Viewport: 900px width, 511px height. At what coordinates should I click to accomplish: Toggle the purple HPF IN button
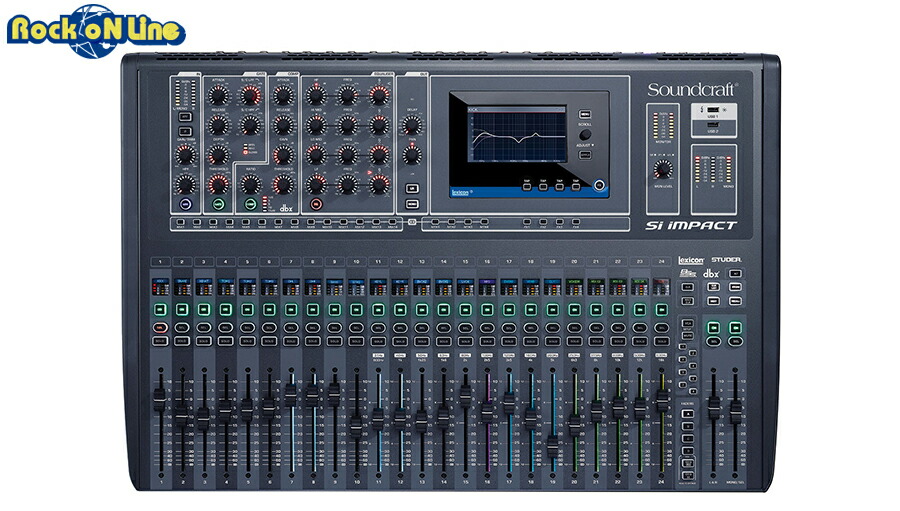click(185, 204)
